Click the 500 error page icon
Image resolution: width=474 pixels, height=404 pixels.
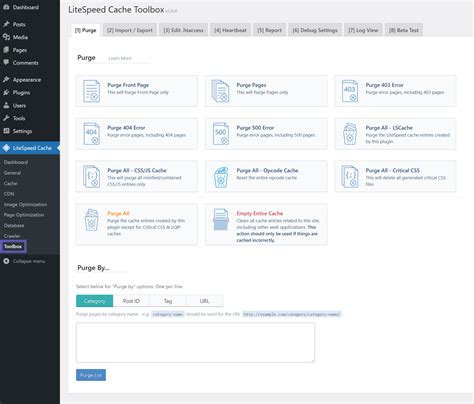click(220, 134)
